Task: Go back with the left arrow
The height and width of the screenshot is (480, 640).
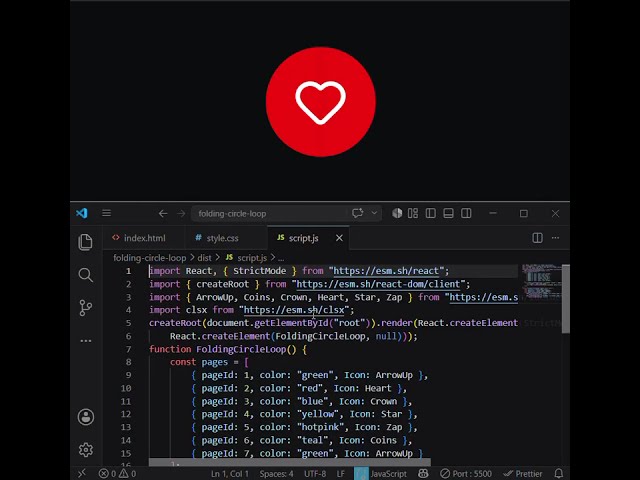Action: (163, 213)
